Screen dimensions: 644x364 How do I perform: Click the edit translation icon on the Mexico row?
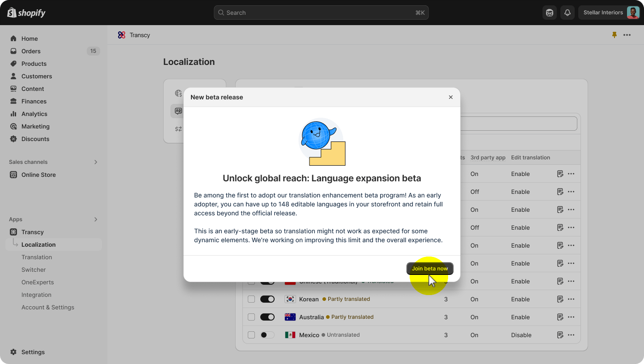[x=560, y=335]
